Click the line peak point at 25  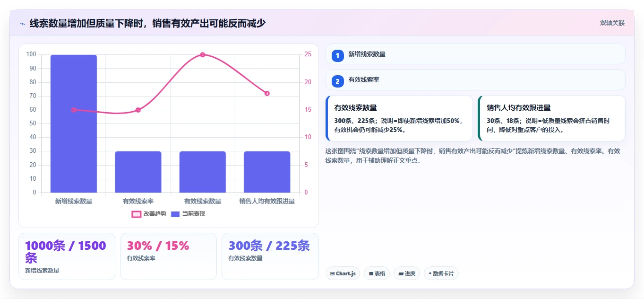pos(203,55)
